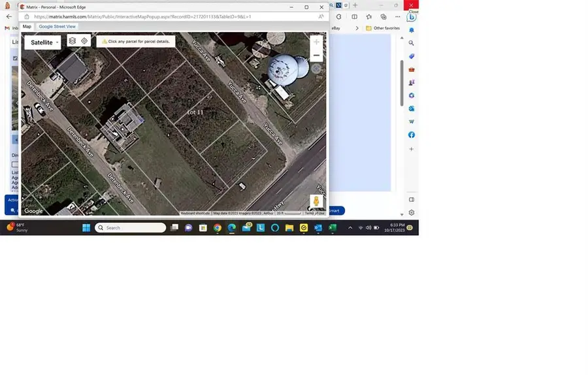Expand the favorites bar overflow chevron
This screenshot has width=588, height=375.
(357, 28)
